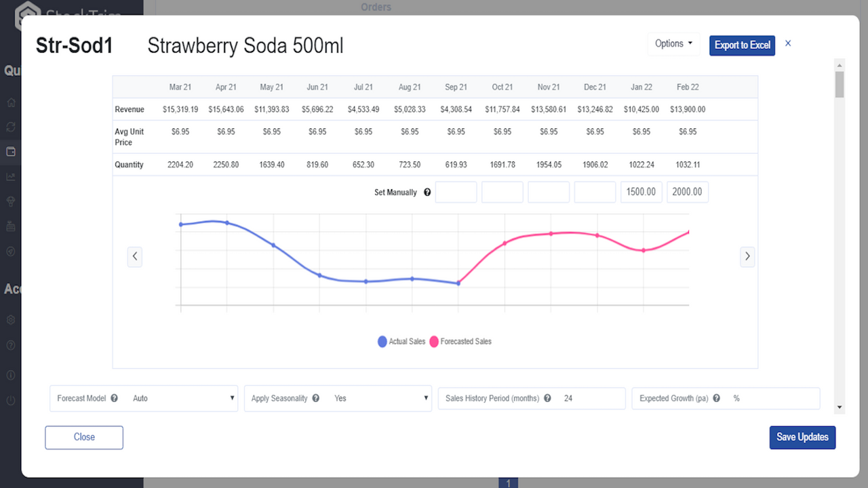Open the analytics chart icon in sidebar
868x488 pixels.
pyautogui.click(x=10, y=176)
